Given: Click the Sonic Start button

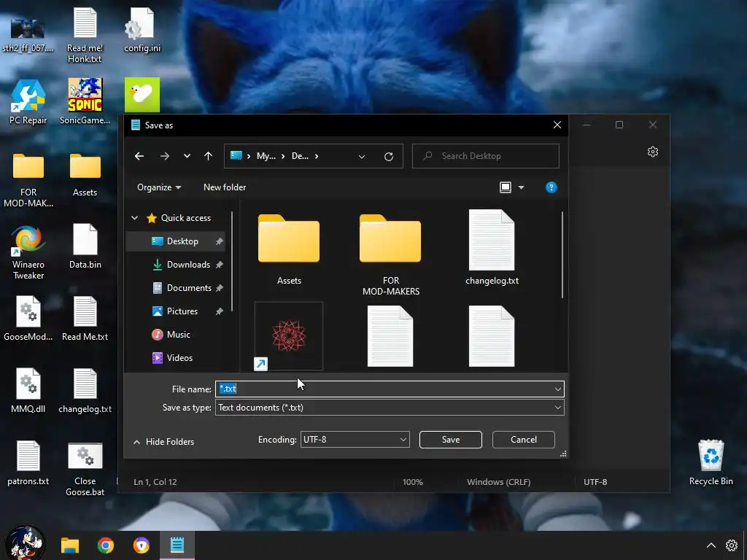Looking at the screenshot, I should pyautogui.click(x=25, y=542).
